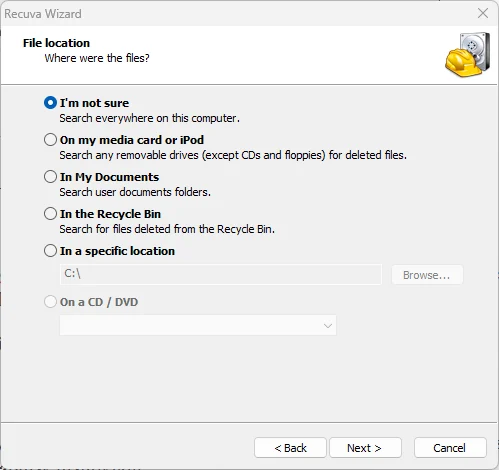Cancel the Recuva Wizard
The height and width of the screenshot is (470, 499).
450,448
